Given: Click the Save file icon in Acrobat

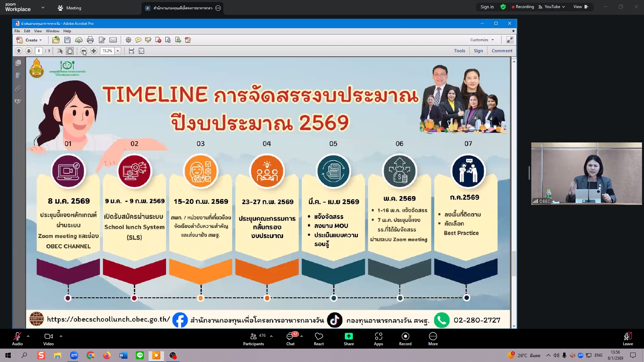Looking at the screenshot, I should [67, 40].
